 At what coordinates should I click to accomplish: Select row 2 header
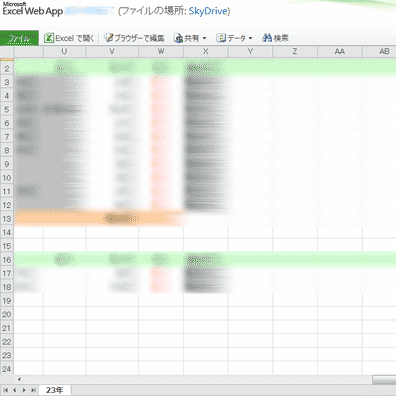tap(7, 69)
